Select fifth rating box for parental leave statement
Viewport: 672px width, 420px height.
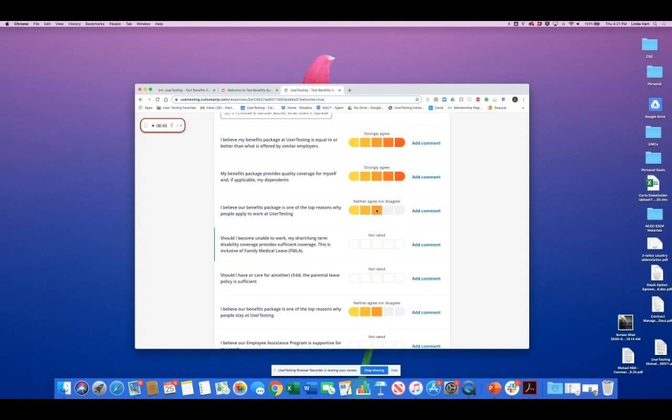pyautogui.click(x=399, y=278)
